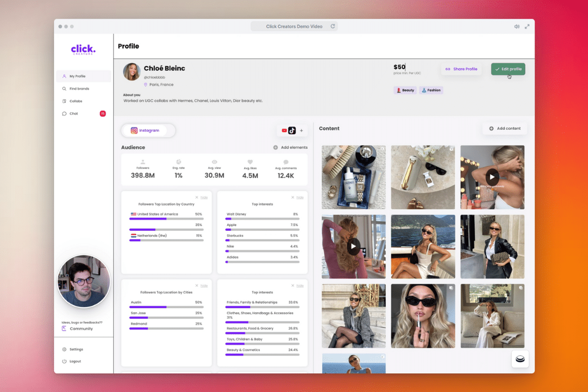
Task: Enter fullscreen with expand icon
Action: coord(527,26)
